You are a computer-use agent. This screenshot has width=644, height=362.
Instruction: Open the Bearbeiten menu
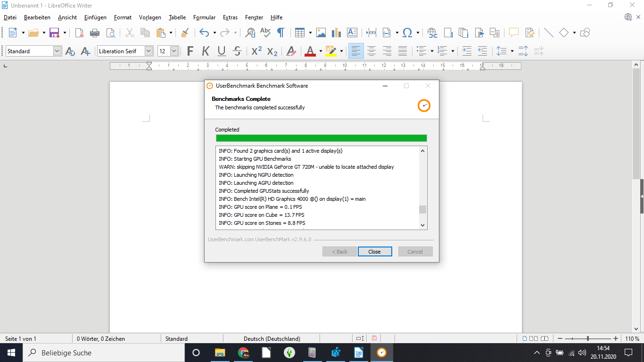[x=37, y=17]
